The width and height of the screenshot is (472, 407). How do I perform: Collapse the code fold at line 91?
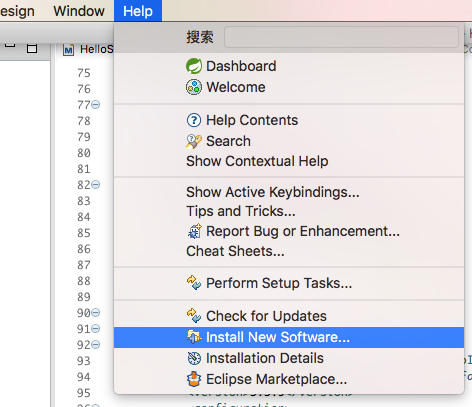96,329
